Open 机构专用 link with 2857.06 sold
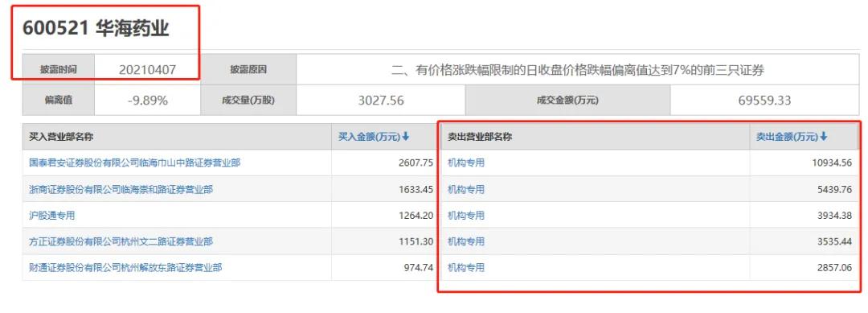868x313 pixels. [465, 268]
